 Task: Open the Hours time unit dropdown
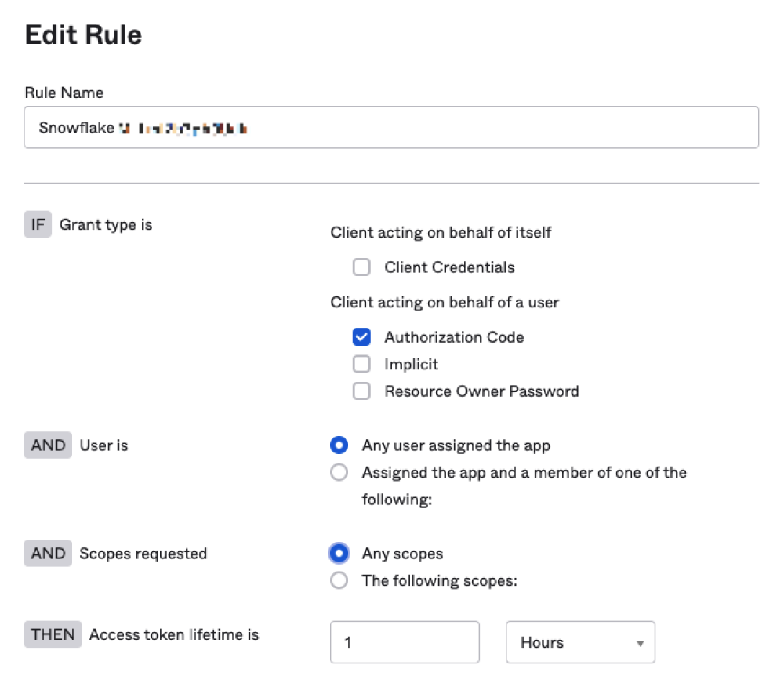point(580,641)
